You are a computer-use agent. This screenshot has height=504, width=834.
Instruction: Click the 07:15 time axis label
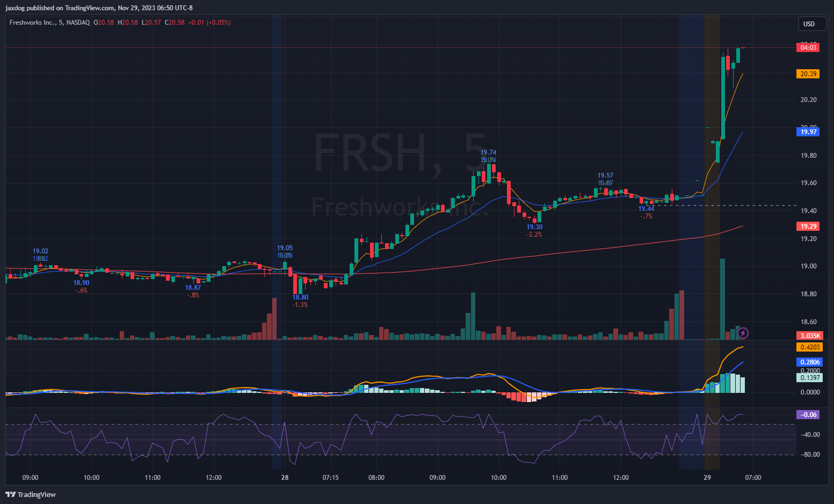[x=330, y=478]
